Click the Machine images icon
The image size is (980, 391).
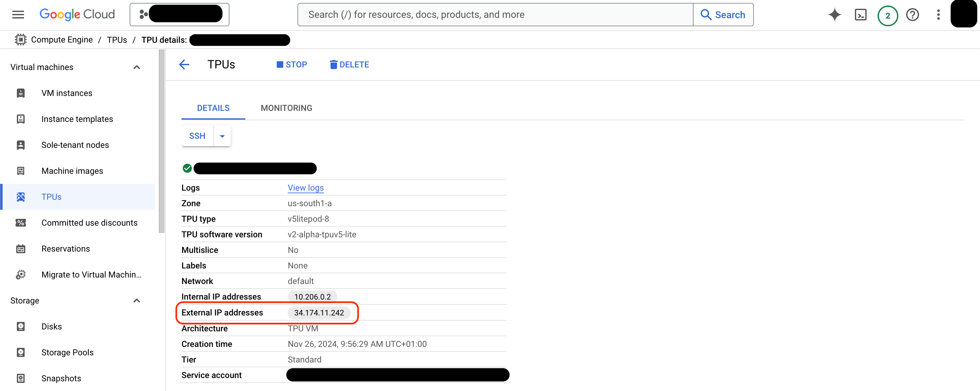21,170
